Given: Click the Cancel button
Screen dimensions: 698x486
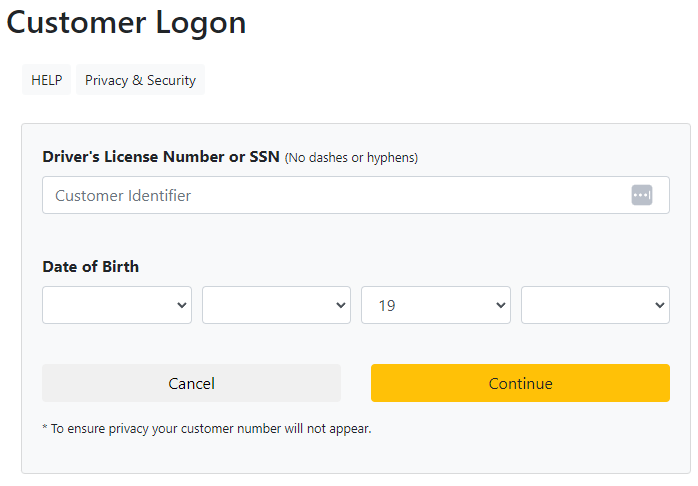Looking at the screenshot, I should (191, 383).
